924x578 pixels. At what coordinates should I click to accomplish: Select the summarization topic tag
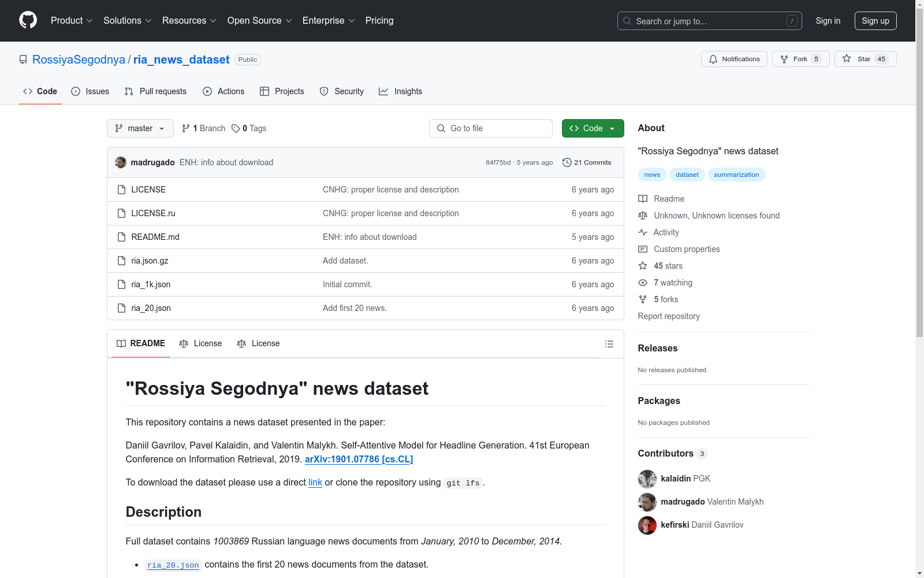point(736,175)
